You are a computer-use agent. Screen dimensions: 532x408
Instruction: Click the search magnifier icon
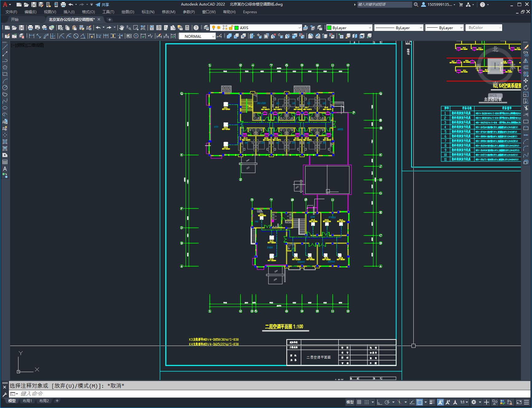(x=416, y=5)
